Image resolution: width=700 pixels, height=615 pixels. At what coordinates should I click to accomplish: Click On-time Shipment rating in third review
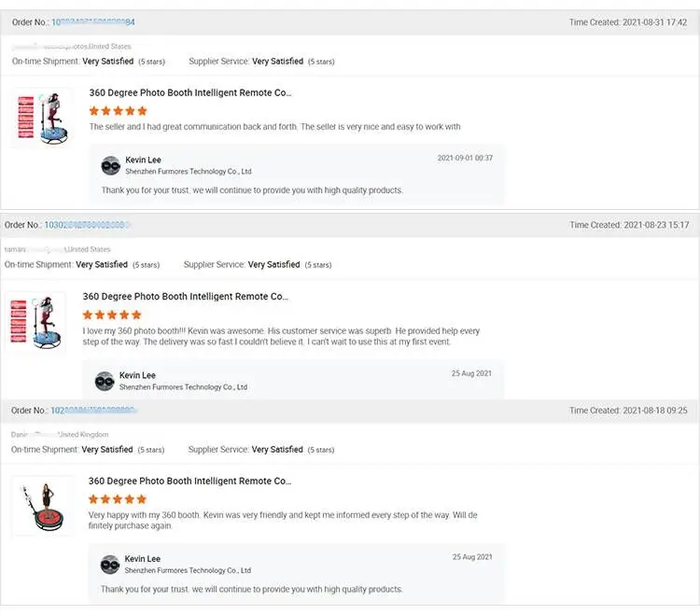tap(107, 450)
